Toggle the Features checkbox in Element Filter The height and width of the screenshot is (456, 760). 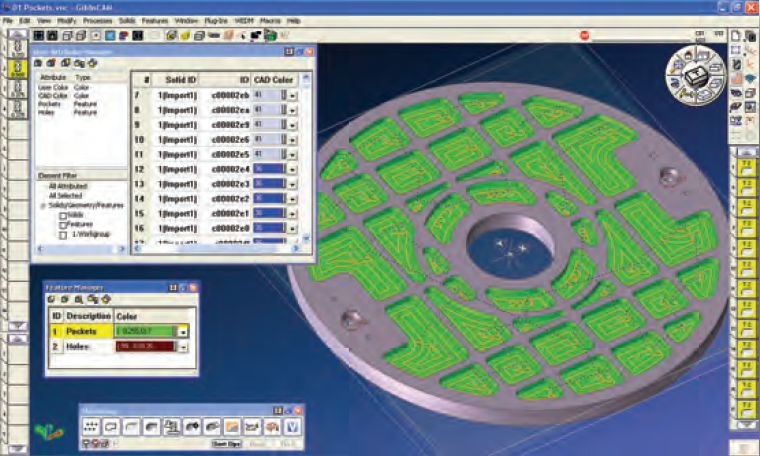click(x=63, y=225)
